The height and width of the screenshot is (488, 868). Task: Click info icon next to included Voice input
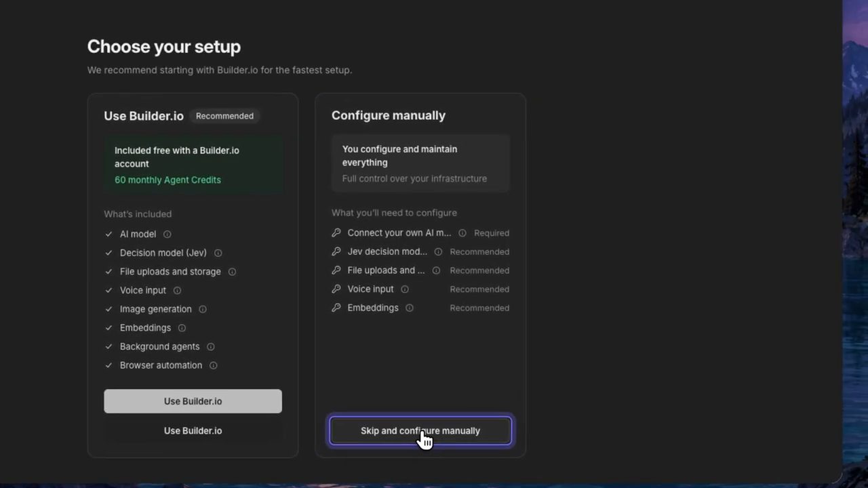coord(177,290)
